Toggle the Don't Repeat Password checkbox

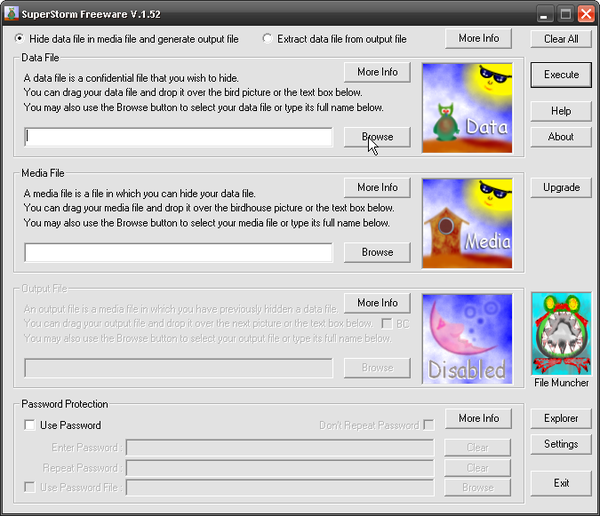[429, 425]
